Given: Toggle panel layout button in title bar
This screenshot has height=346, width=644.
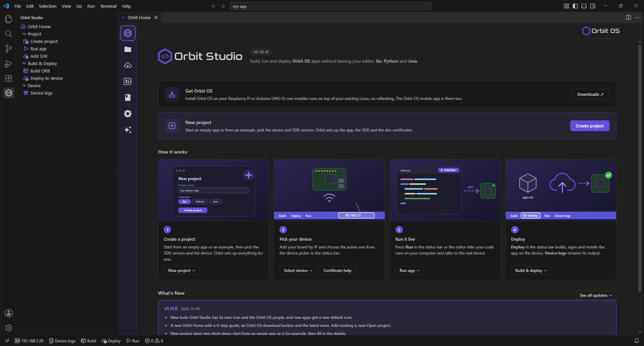Looking at the screenshot, I should 584,6.
